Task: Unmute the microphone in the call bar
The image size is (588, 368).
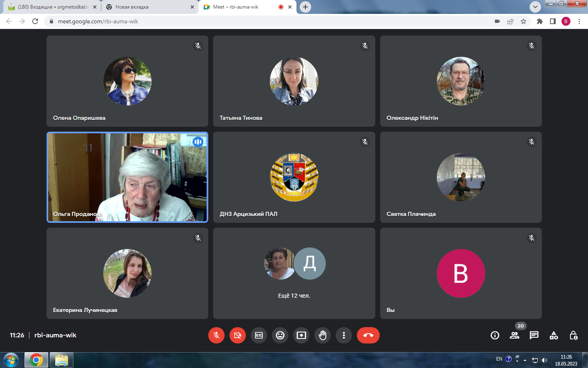Action: [216, 335]
